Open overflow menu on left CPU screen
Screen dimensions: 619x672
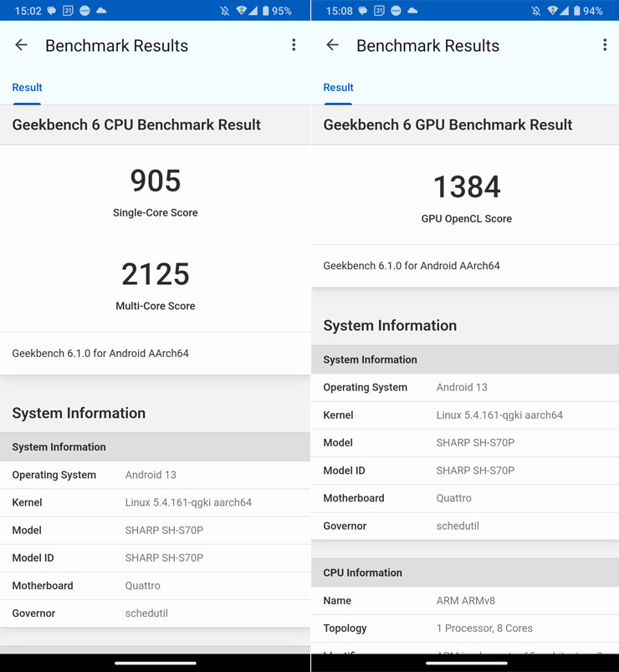pyautogui.click(x=294, y=45)
